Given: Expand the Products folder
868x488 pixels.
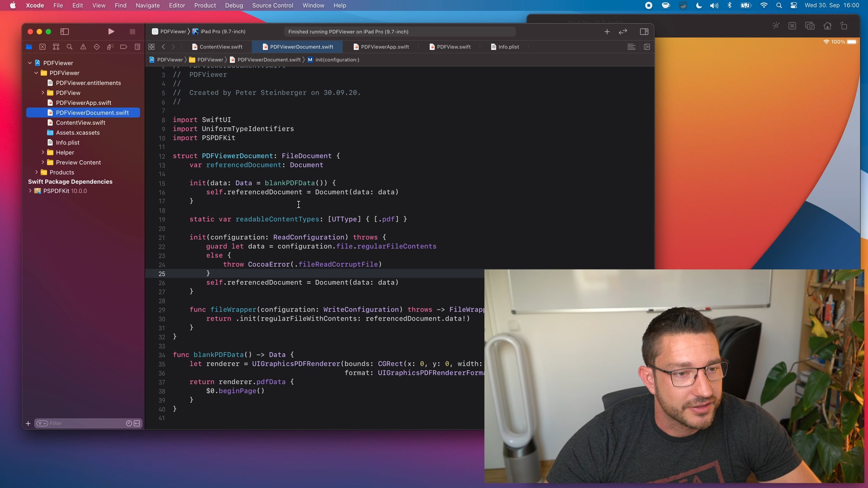Looking at the screenshot, I should 36,172.
